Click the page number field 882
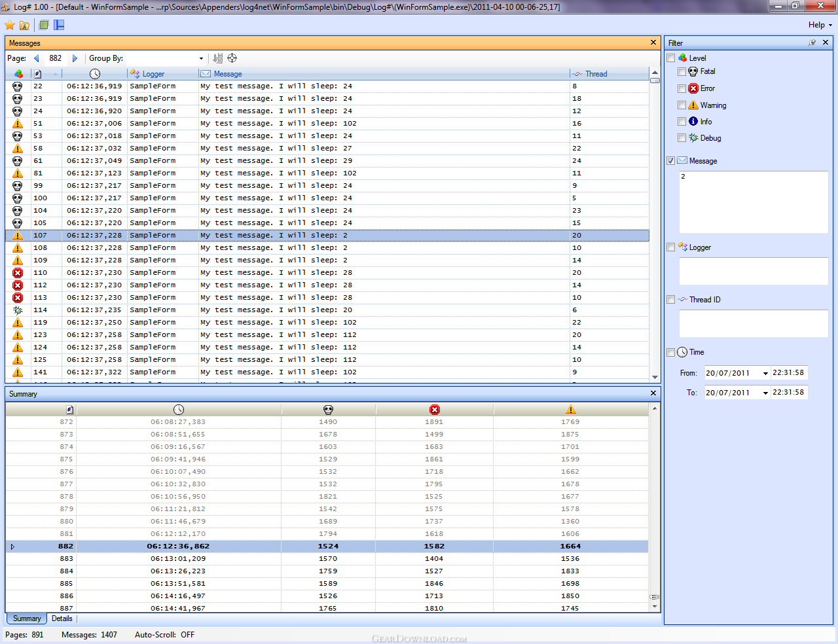Viewport: 838px width, 644px height. click(x=56, y=58)
